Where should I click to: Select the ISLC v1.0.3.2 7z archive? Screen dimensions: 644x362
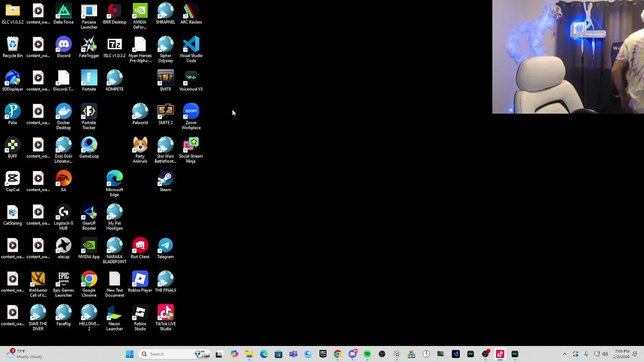point(114,48)
